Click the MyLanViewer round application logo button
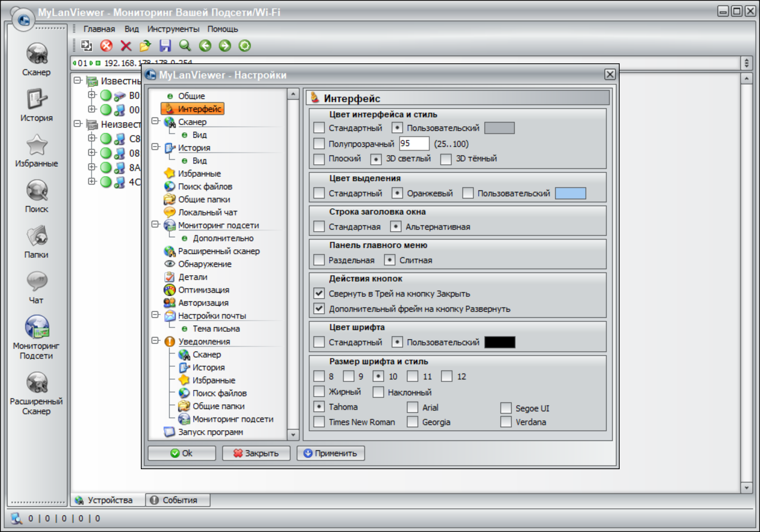The height and width of the screenshot is (532, 760). click(x=23, y=20)
